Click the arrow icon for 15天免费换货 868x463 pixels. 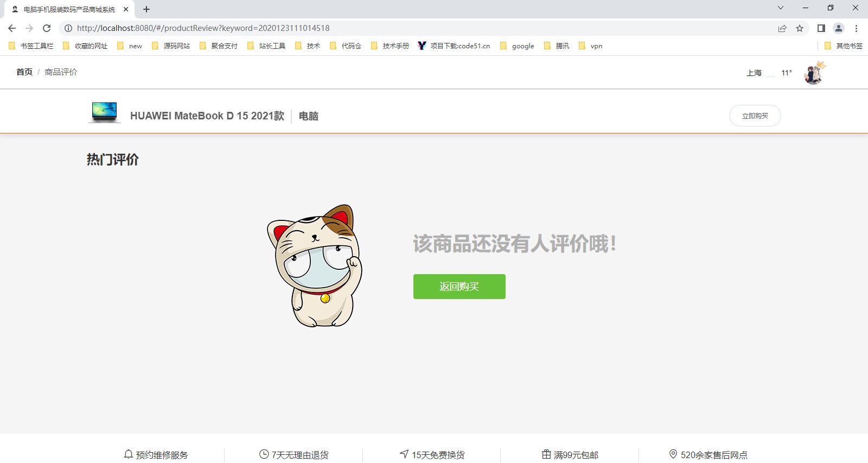click(x=404, y=454)
